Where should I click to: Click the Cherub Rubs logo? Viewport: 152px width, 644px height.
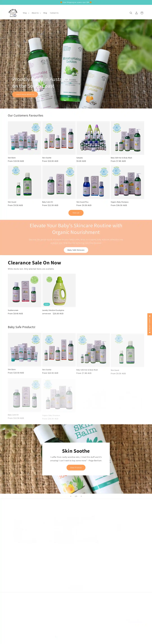pos(13,13)
